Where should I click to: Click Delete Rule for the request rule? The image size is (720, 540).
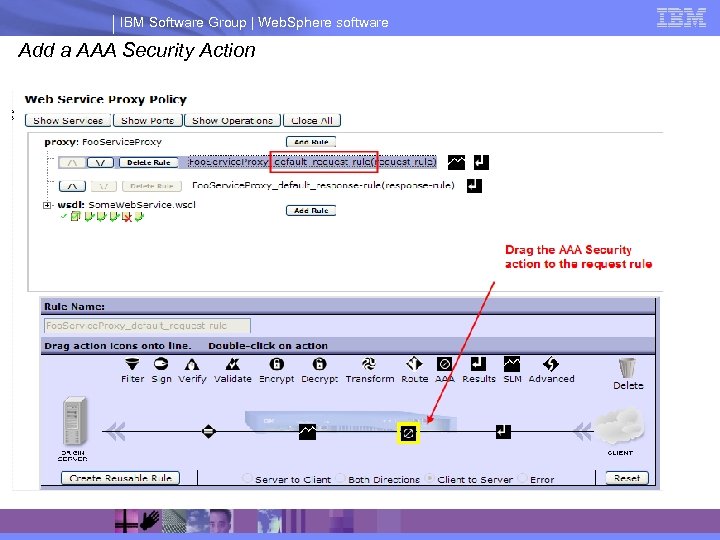click(x=149, y=163)
